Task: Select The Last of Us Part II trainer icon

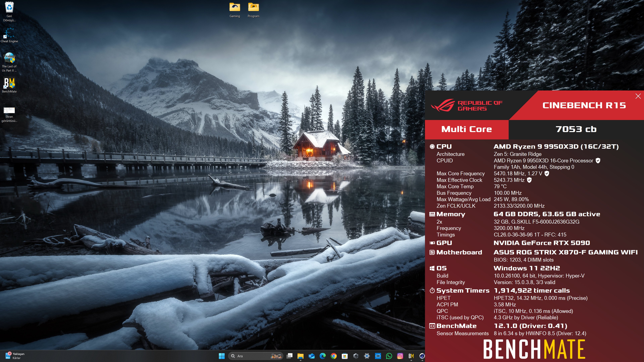Action: (x=9, y=62)
